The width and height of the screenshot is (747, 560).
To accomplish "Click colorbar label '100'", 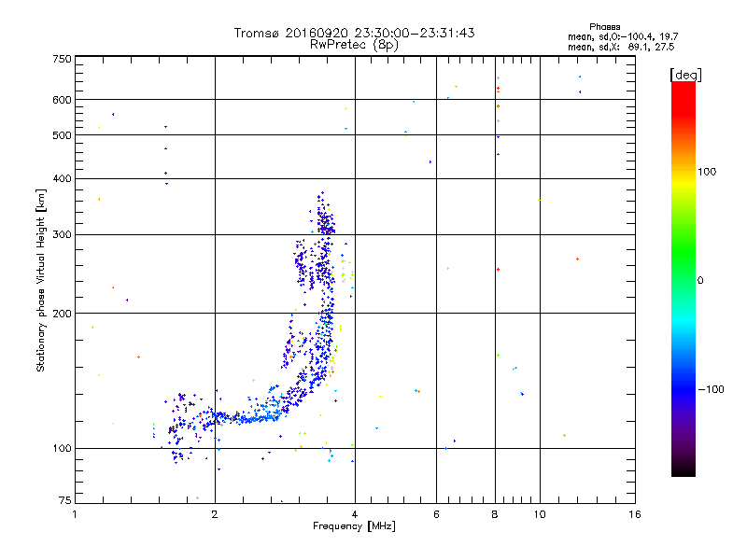I will pyautogui.click(x=707, y=172).
